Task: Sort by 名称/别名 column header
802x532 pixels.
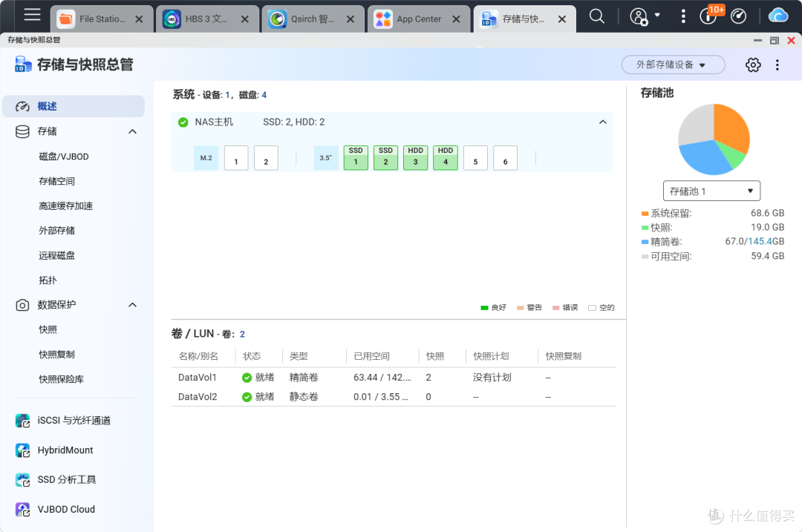Action: point(198,356)
